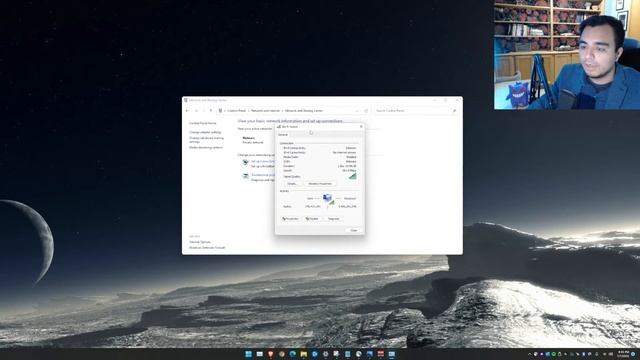Open File Explorer from the taskbar
Viewport: 640px width, 360px height.
tap(304, 354)
